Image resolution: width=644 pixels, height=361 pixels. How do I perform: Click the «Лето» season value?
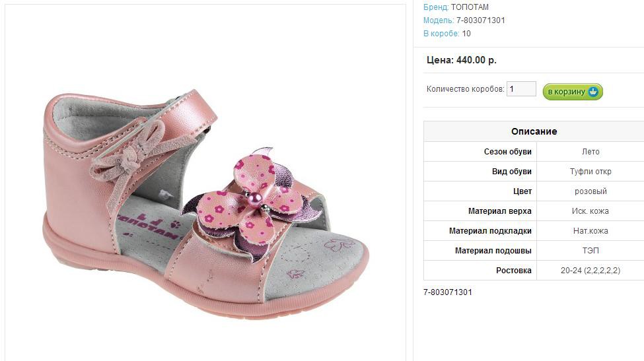pyautogui.click(x=590, y=152)
